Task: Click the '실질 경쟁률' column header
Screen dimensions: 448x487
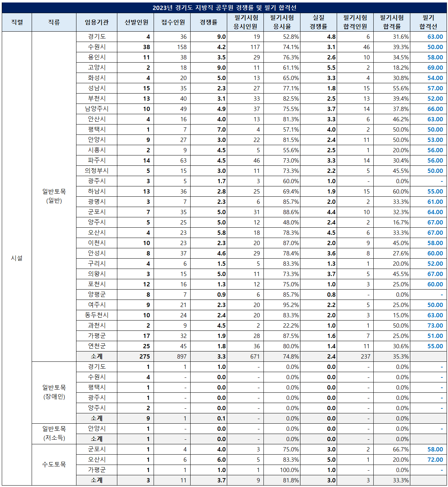Action: point(319,22)
